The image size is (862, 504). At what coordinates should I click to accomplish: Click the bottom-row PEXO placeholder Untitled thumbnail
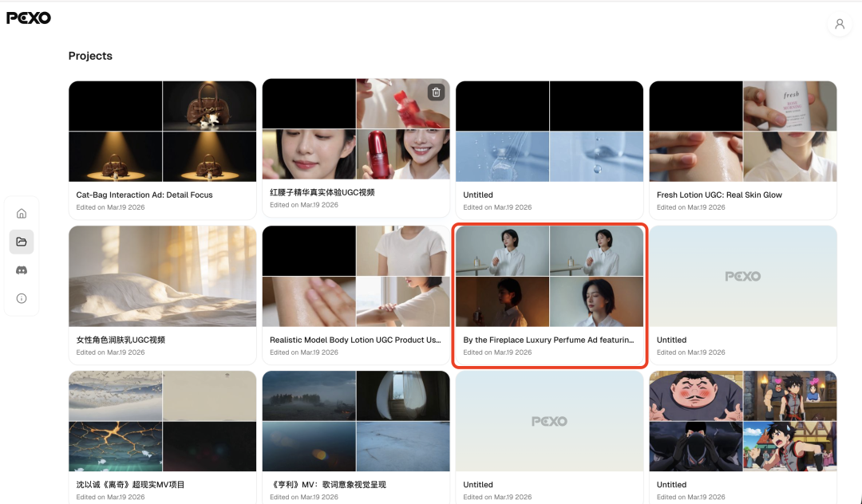[x=549, y=421]
